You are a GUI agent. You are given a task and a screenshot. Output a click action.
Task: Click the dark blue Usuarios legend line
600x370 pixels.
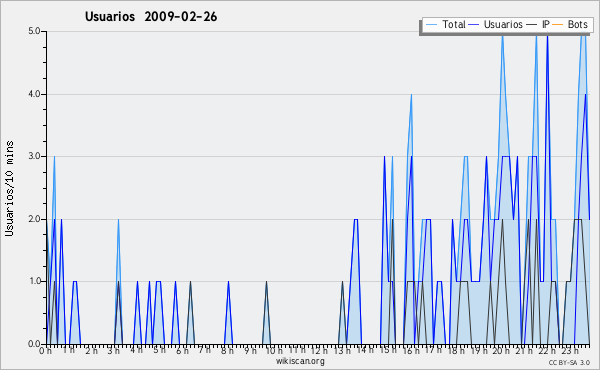click(474, 25)
